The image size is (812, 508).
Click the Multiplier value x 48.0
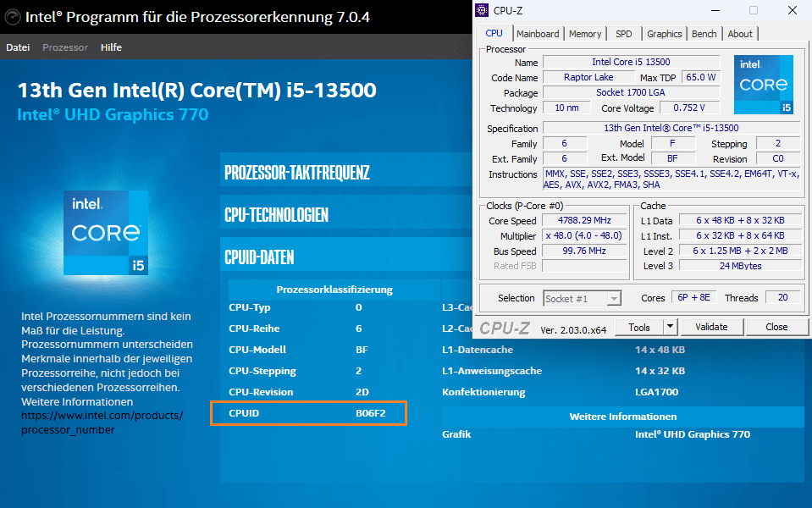coord(585,235)
